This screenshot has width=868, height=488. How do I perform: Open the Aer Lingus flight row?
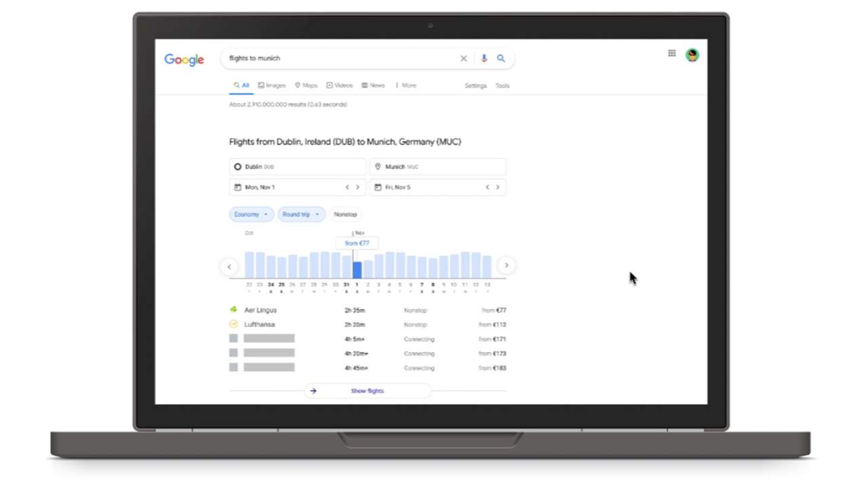click(368, 310)
